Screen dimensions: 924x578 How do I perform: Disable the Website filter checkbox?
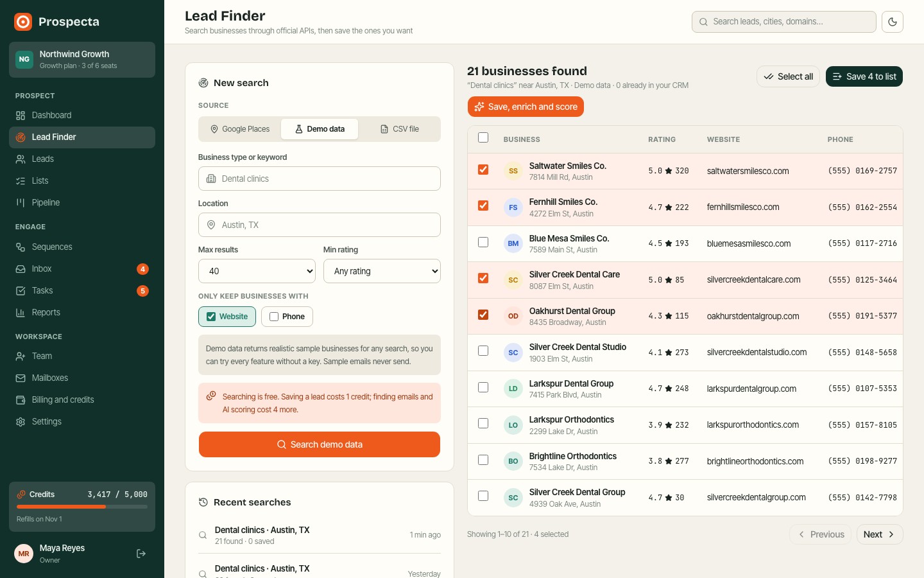tap(211, 317)
